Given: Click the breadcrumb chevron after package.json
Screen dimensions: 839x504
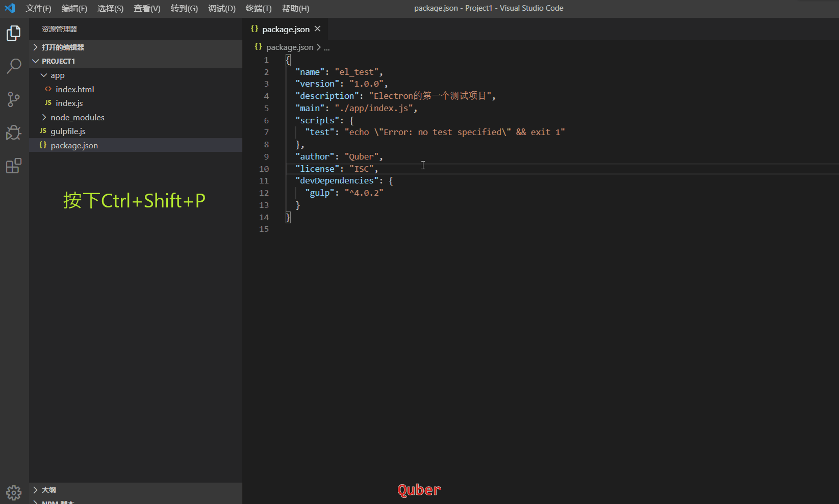Looking at the screenshot, I should pos(319,47).
